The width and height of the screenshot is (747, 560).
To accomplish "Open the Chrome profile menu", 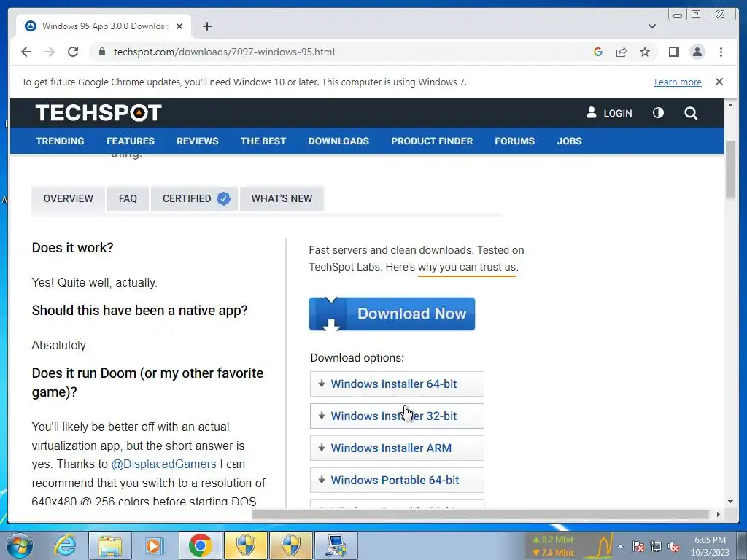I will (697, 52).
